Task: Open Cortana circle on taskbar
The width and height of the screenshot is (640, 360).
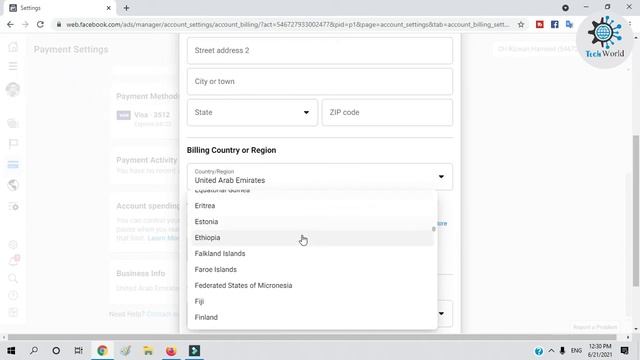Action: tap(56, 351)
